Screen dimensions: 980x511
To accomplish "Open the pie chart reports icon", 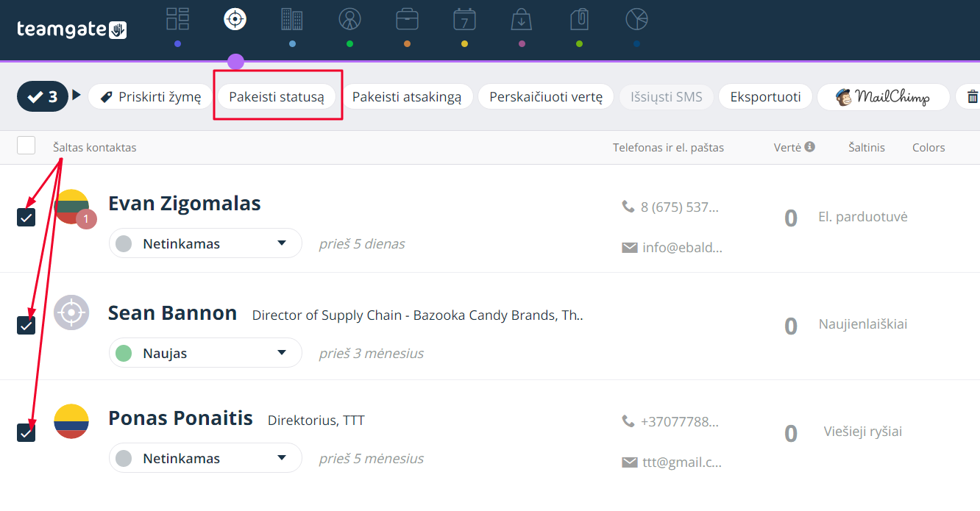I will click(x=636, y=19).
